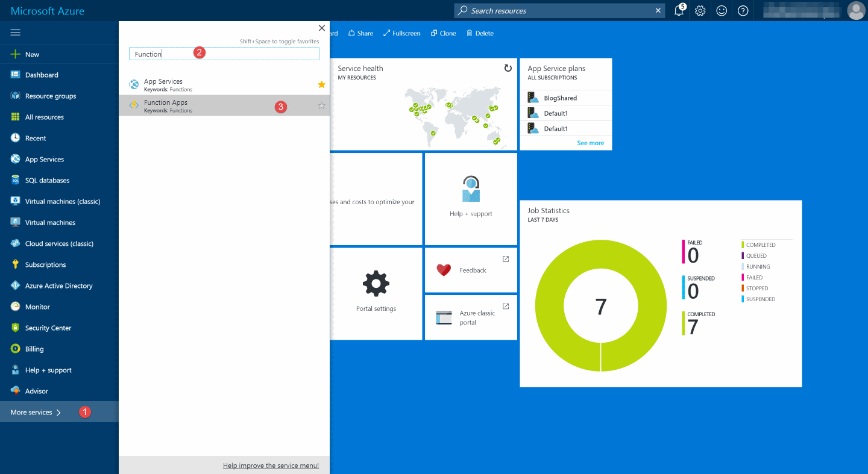Screen dimensions: 868x474
Task: Select App Services search result
Action: 224,84
